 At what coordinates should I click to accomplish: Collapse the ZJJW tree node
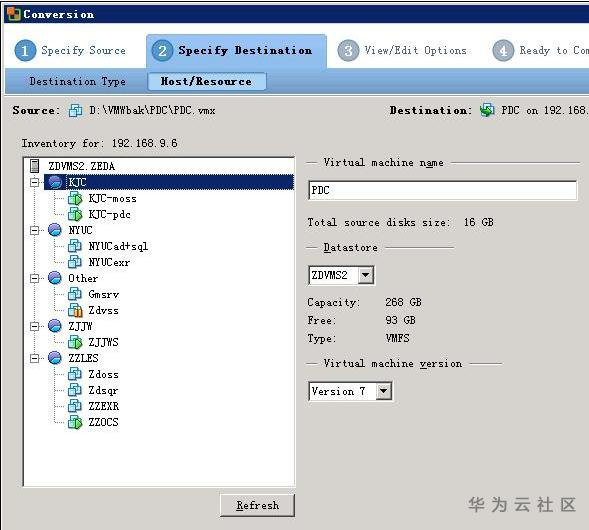coord(35,326)
